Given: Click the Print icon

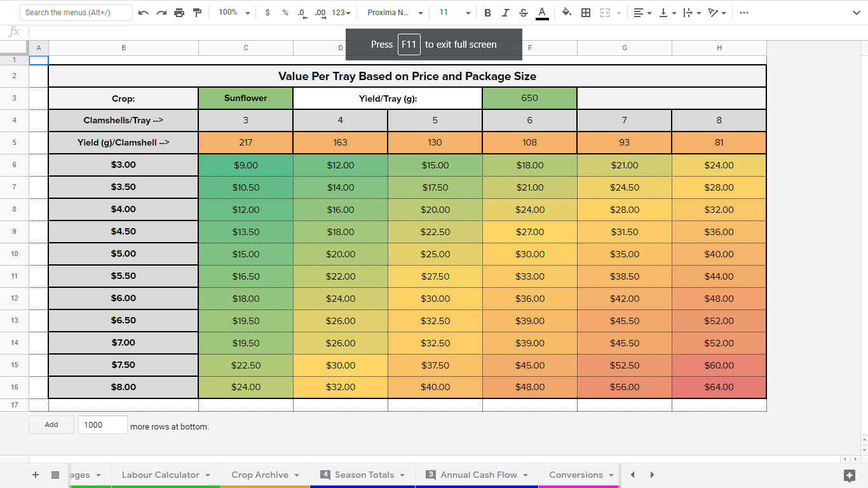Looking at the screenshot, I should [x=180, y=12].
